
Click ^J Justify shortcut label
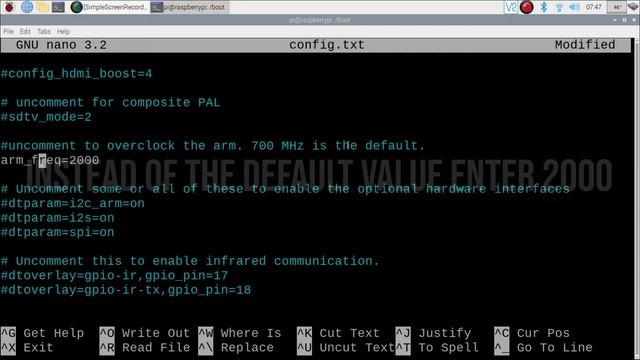(x=433, y=333)
